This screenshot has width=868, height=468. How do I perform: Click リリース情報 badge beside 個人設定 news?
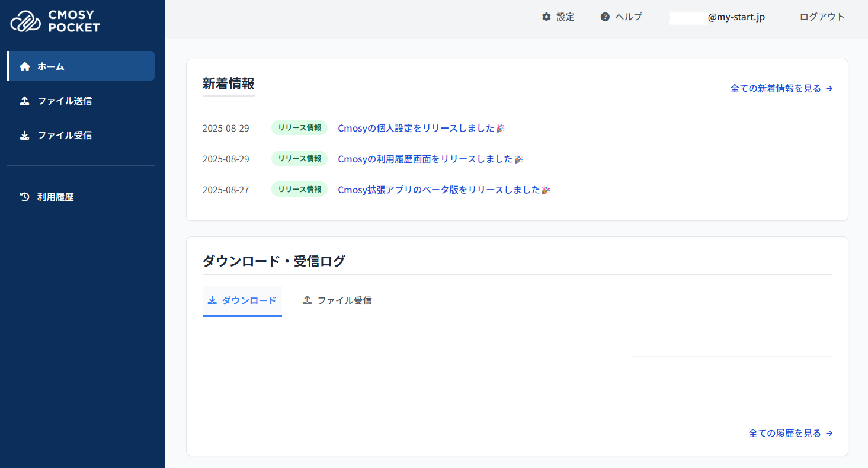point(299,128)
